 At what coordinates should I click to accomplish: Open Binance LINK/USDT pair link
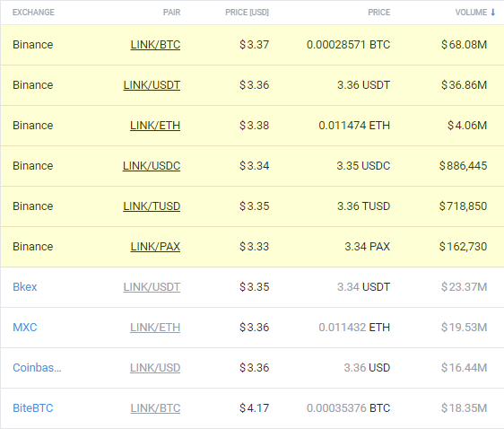click(x=152, y=85)
